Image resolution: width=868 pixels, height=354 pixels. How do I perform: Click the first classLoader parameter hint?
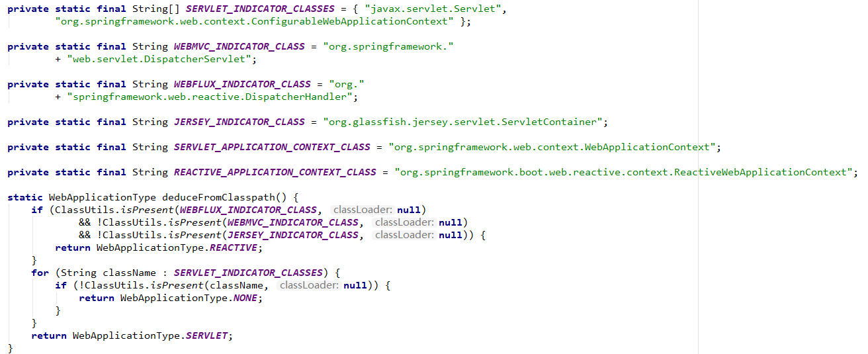point(361,210)
